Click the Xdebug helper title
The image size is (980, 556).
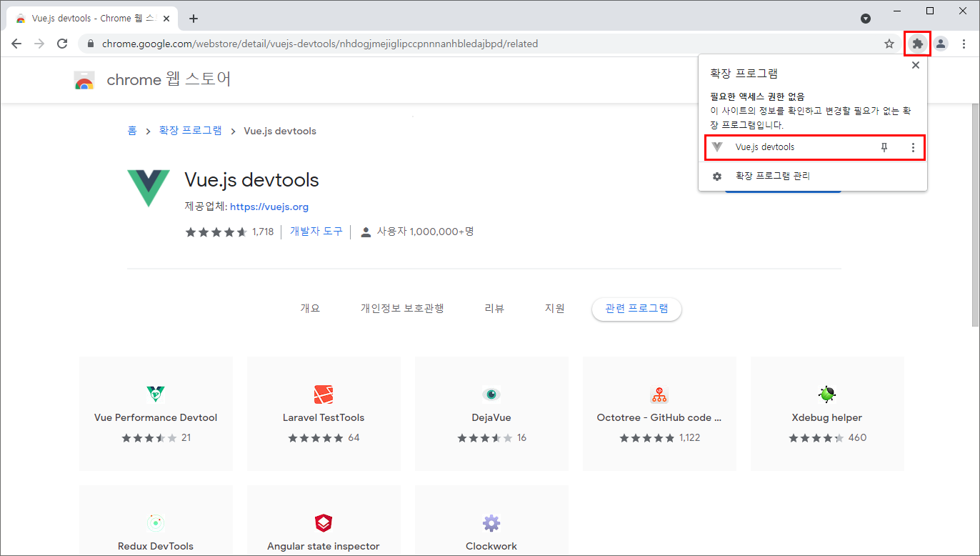pyautogui.click(x=827, y=417)
